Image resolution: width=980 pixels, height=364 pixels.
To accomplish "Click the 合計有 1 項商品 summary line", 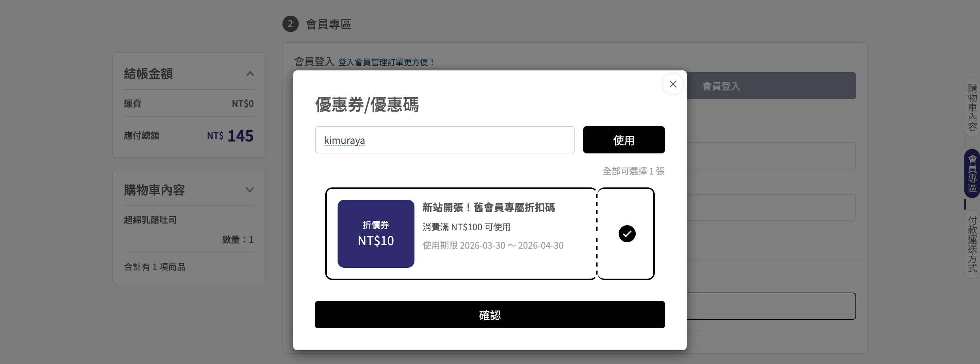I will pyautogui.click(x=154, y=267).
